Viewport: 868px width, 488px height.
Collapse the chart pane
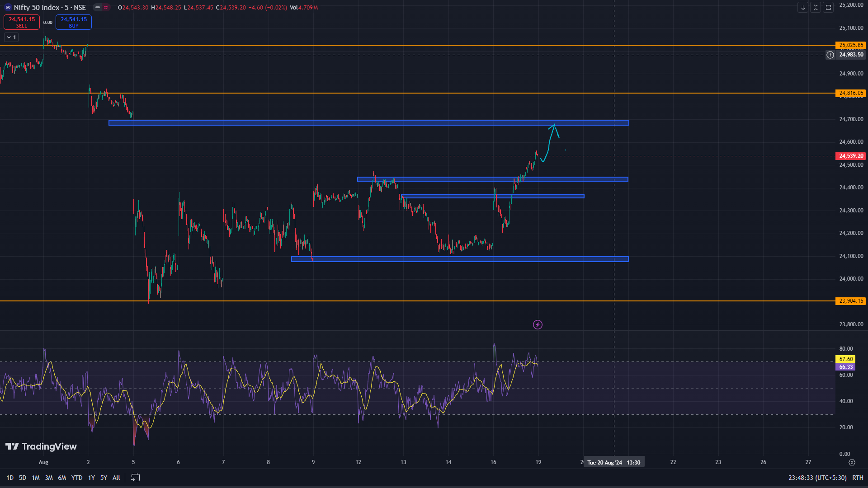[816, 7]
